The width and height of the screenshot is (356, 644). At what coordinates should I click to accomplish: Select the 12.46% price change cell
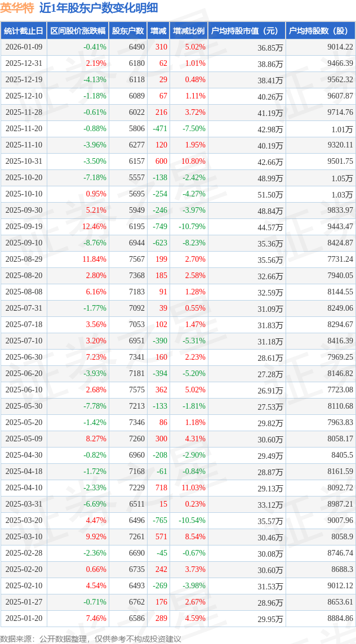click(94, 227)
